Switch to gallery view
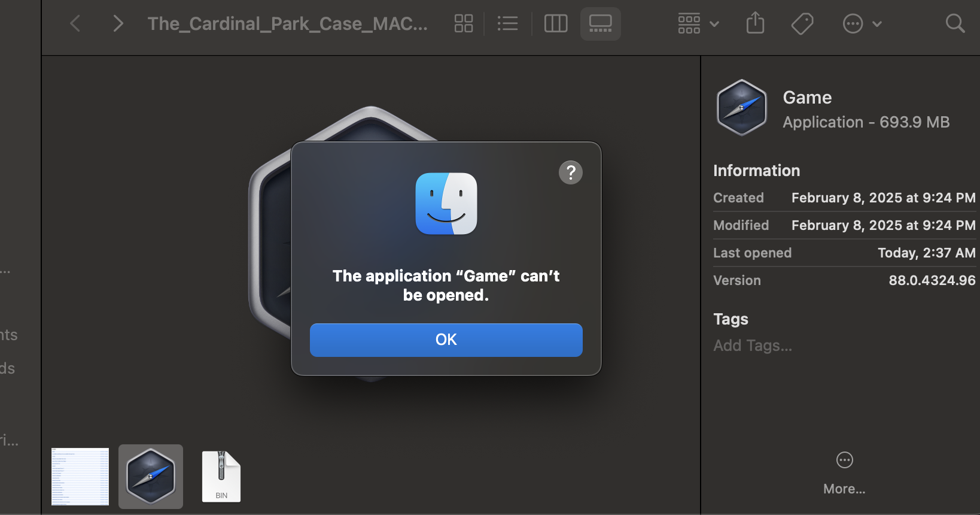 601,24
